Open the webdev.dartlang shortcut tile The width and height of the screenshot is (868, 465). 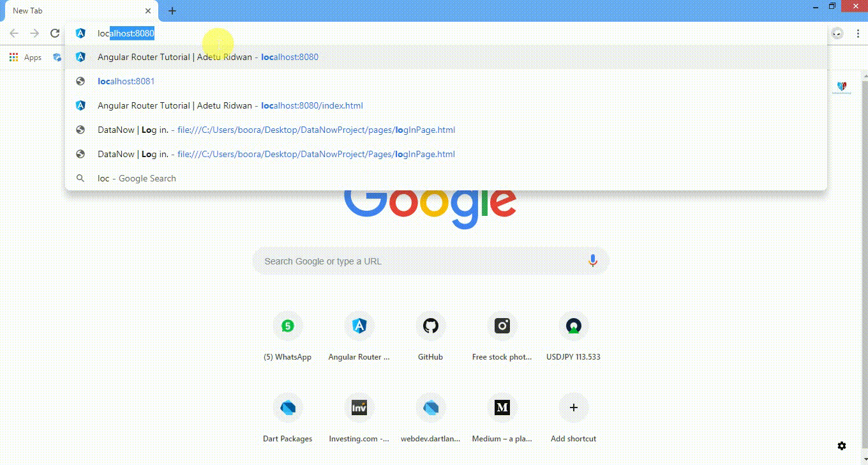click(430, 419)
